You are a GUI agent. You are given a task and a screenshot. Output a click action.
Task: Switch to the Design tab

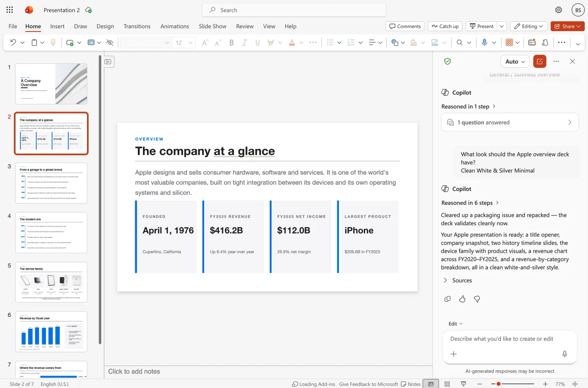[105, 26]
